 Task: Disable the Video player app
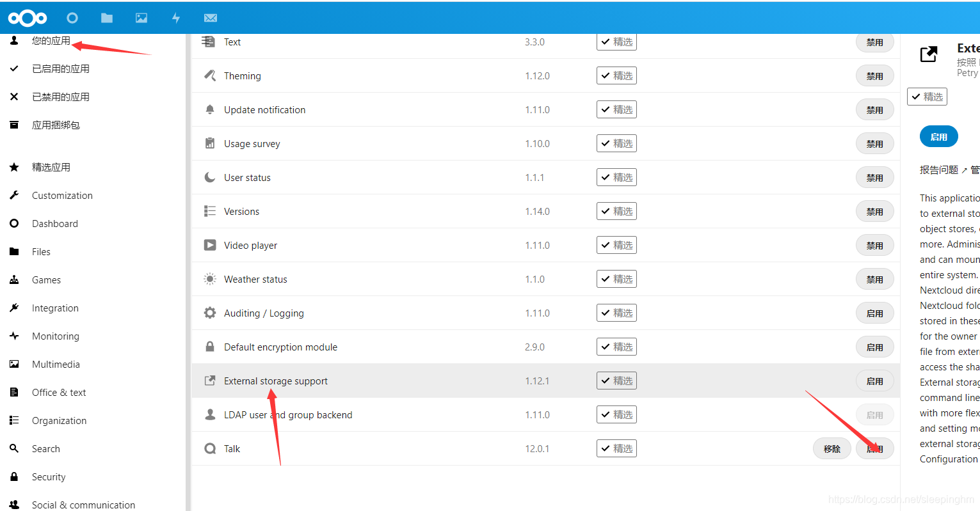(x=875, y=246)
